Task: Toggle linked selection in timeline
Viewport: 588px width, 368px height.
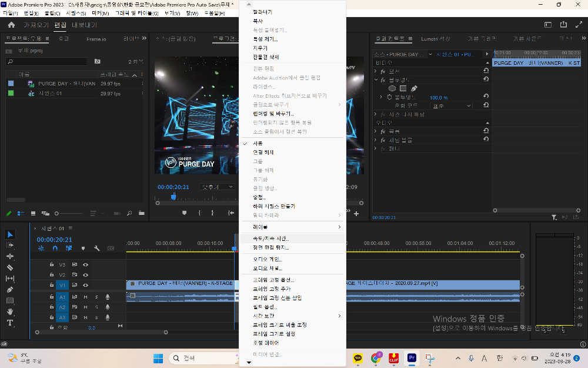Action: [69, 248]
